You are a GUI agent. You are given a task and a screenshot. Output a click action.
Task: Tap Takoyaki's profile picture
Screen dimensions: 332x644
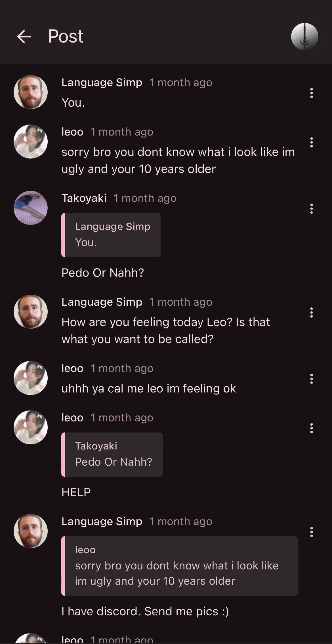coord(31,208)
